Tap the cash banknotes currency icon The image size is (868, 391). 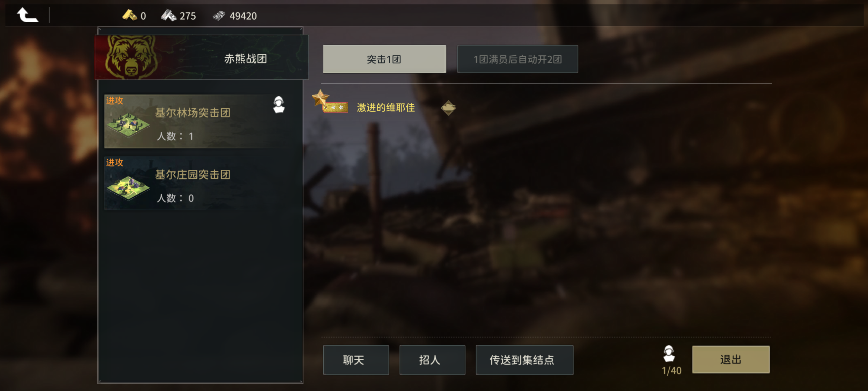tap(219, 15)
